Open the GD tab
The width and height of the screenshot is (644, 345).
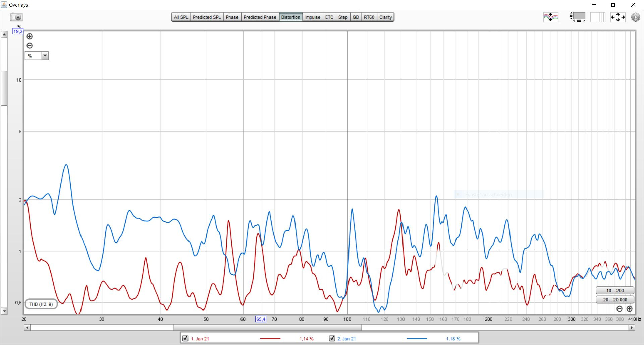tap(356, 17)
